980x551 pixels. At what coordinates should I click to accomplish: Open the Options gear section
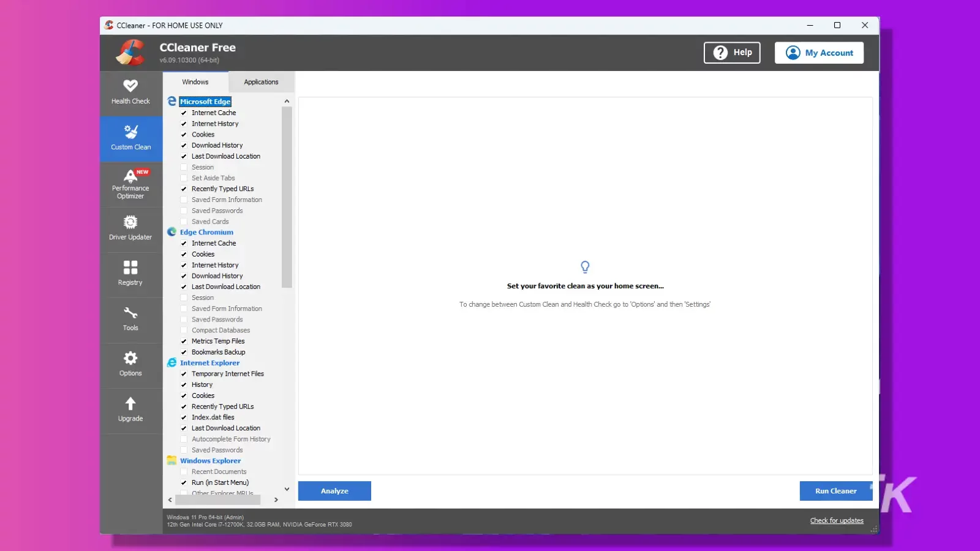pos(130,365)
